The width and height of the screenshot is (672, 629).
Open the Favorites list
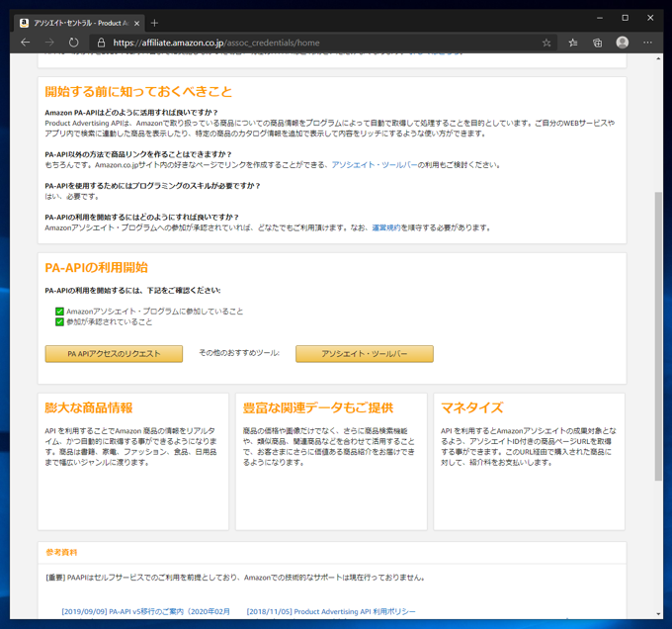(x=573, y=43)
